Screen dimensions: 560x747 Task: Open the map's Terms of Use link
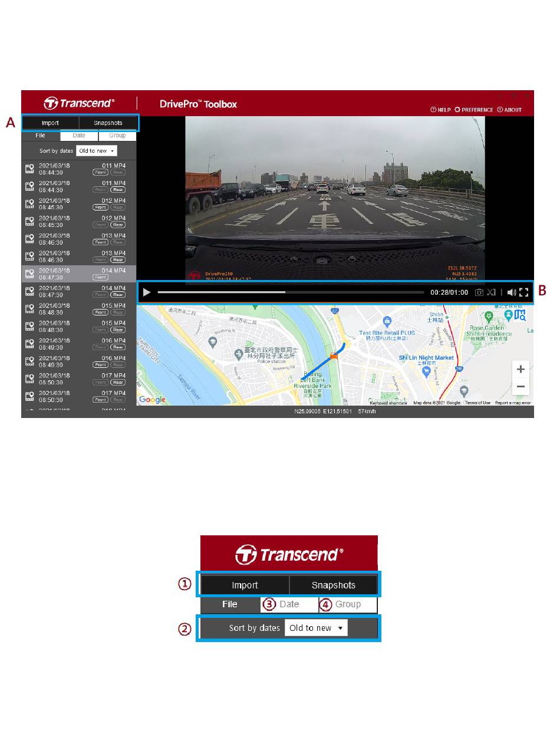coord(477,403)
